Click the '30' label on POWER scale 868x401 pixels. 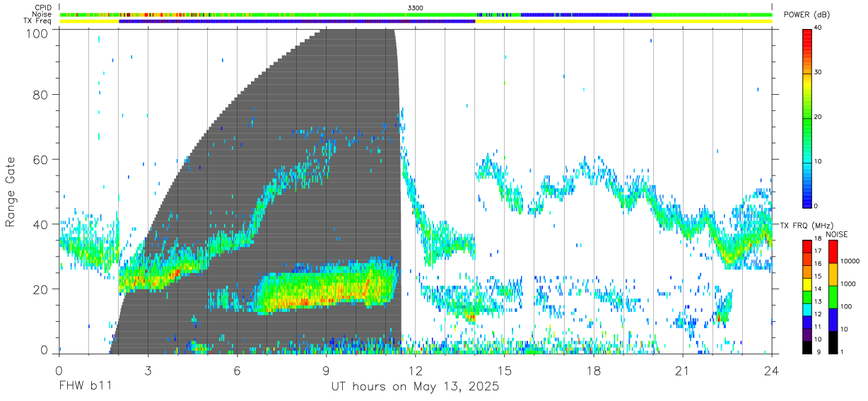(x=819, y=72)
